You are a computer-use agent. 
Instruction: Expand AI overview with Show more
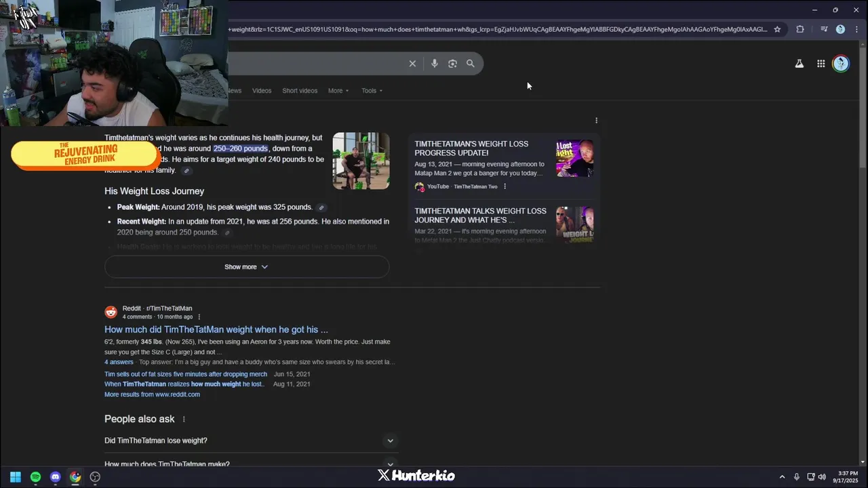(x=247, y=267)
